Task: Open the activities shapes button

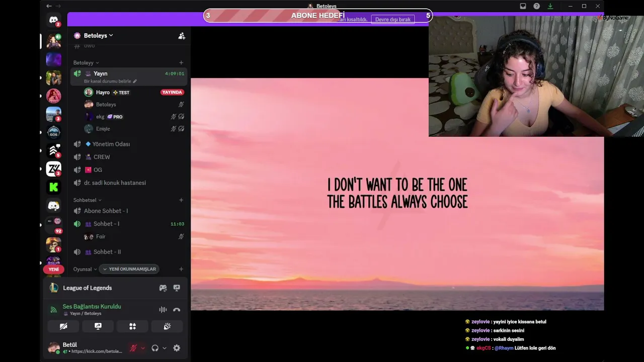Action: 133,326
